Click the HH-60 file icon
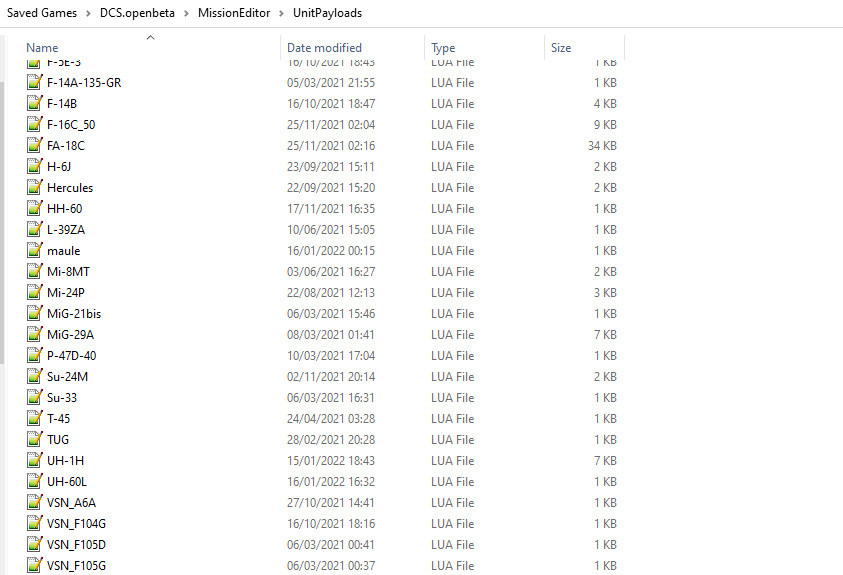Screen dimensions: 843x575 (34, 208)
